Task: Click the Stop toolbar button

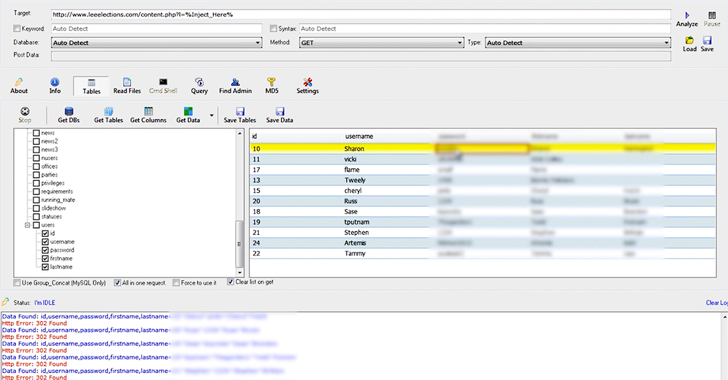Action: click(25, 115)
